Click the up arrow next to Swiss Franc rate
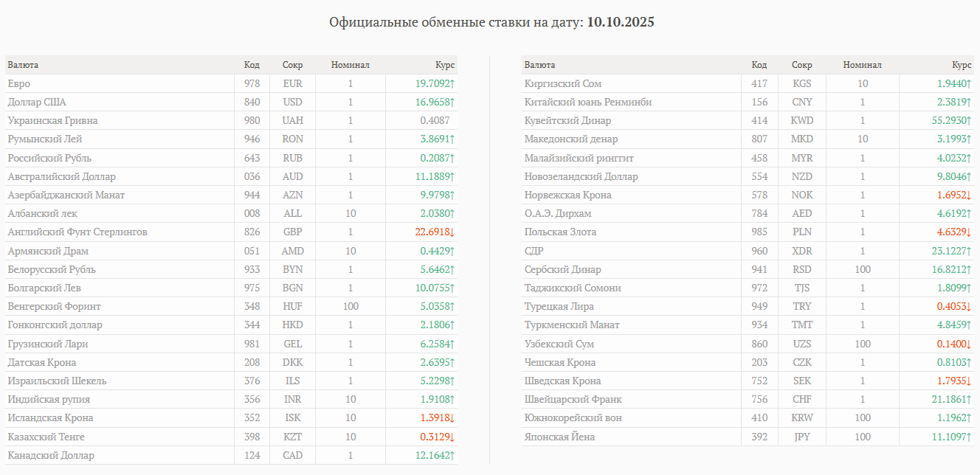 969,400
